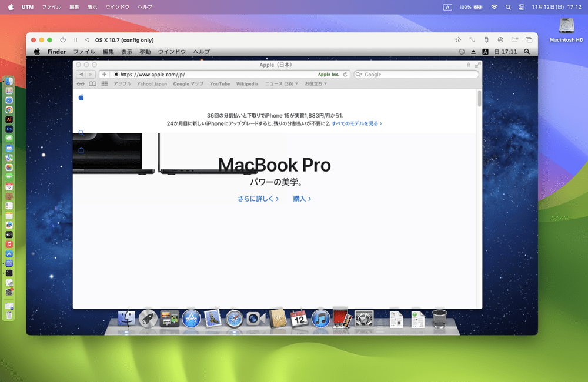The image size is (588, 382).
Task: Click the Safari vertical scrollbar
Action: coord(479,199)
